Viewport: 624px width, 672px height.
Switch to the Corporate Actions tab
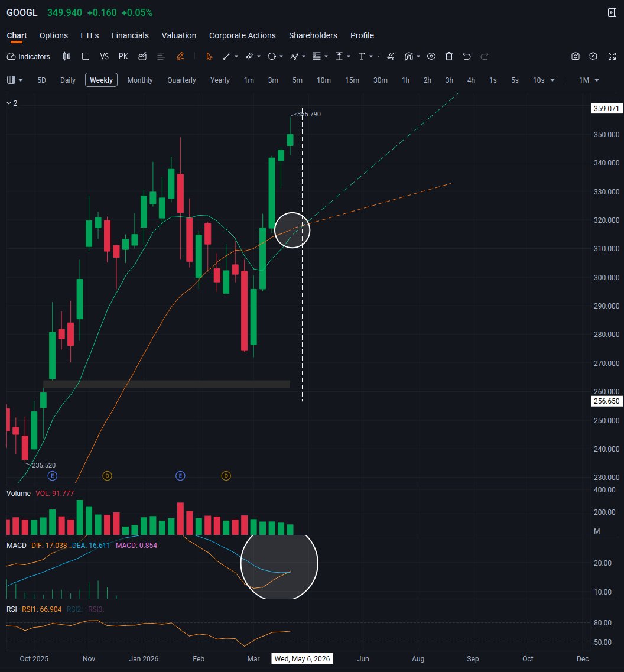[x=242, y=35]
